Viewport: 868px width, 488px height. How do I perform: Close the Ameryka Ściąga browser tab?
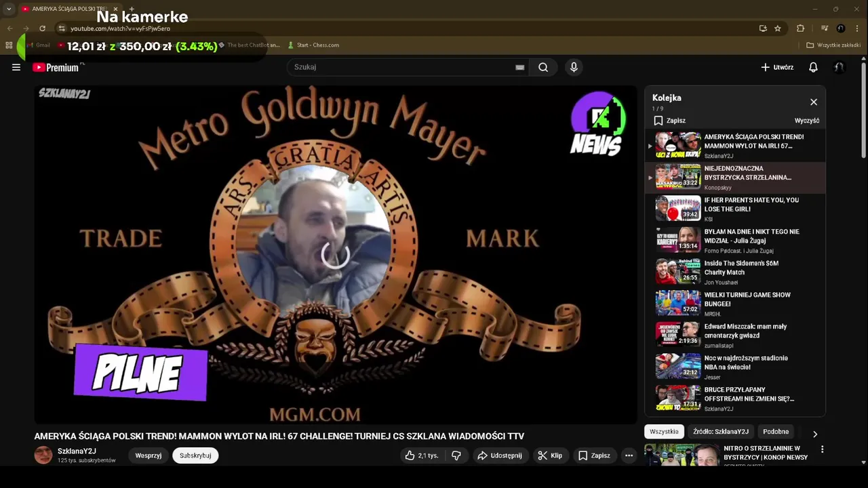(115, 9)
